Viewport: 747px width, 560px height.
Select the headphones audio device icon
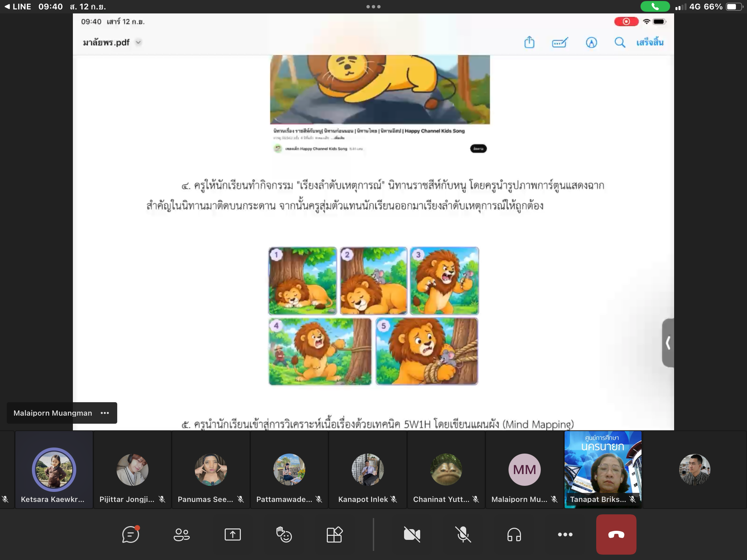514,534
